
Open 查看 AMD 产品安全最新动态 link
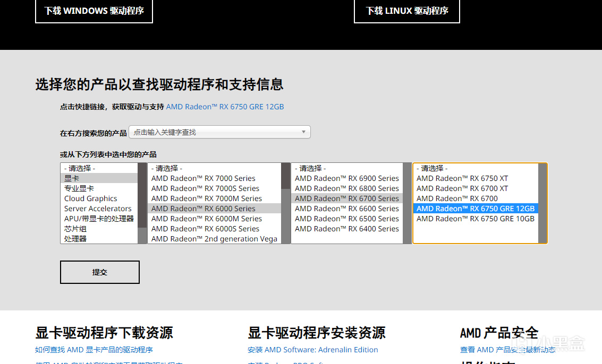[507, 350]
